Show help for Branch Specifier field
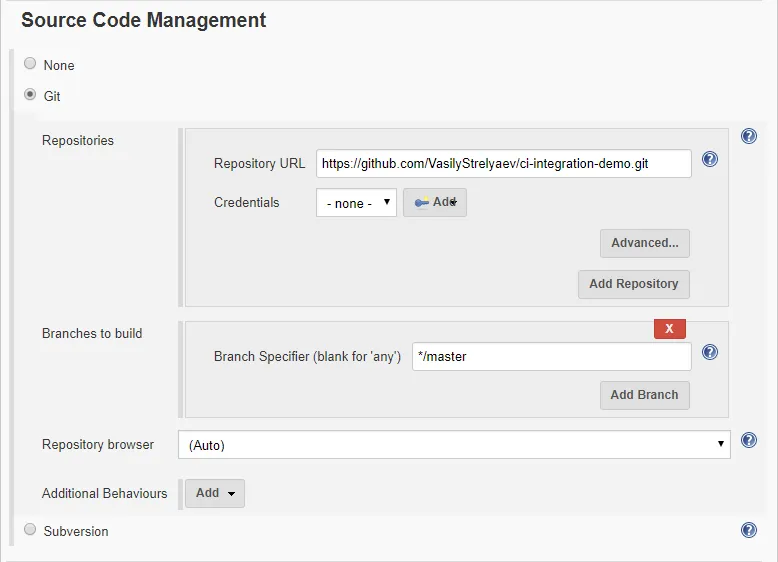The image size is (778, 562). point(710,352)
